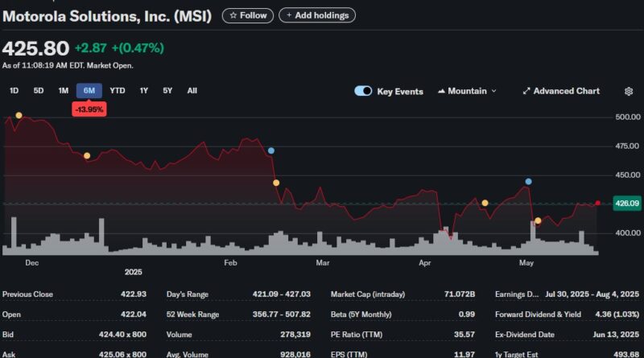644x358 pixels.
Task: Select the 5D time range tab
Action: coord(39,91)
